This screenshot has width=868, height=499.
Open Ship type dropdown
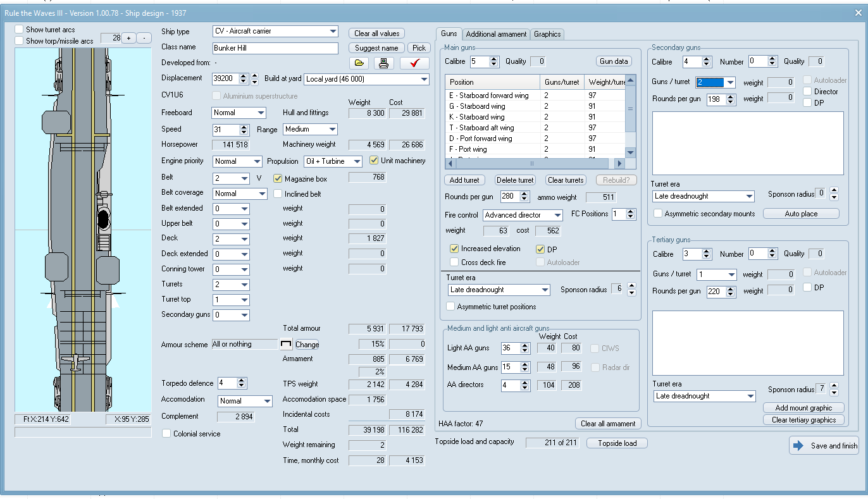333,31
